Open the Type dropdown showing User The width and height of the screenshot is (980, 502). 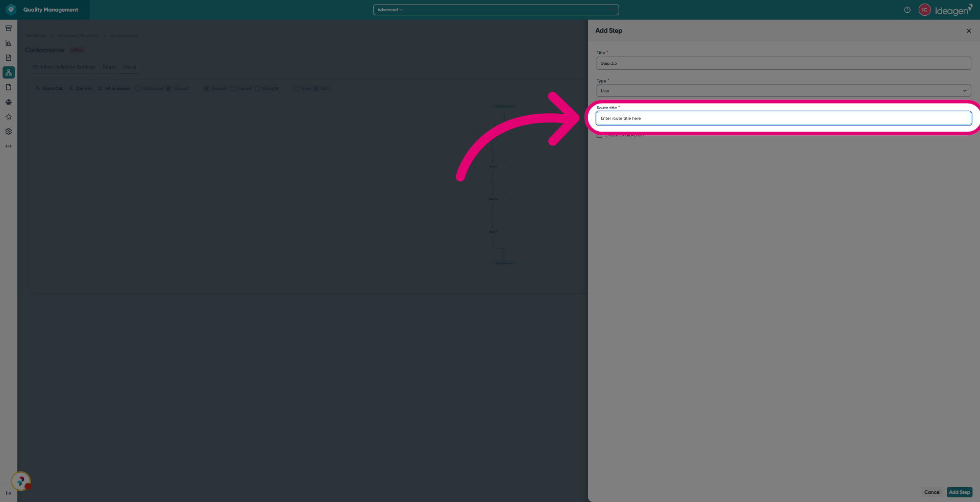coord(783,91)
